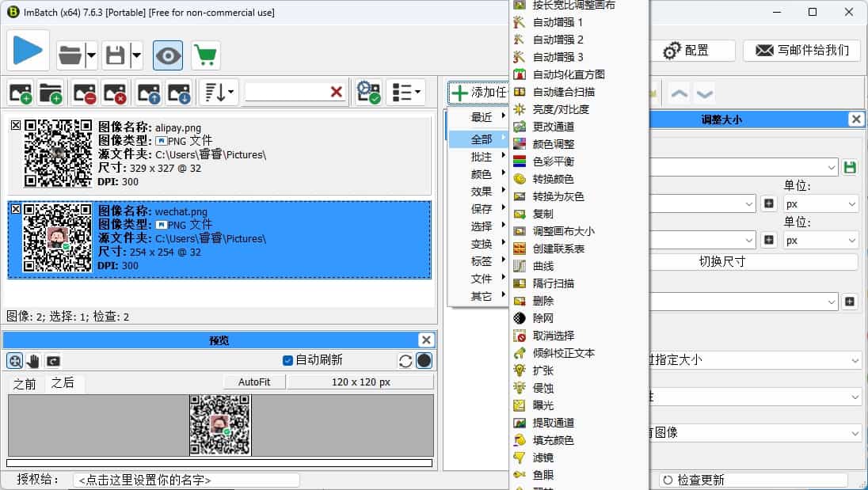This screenshot has width=868, height=490.
Task: Move the selected image up
Action: click(x=149, y=93)
